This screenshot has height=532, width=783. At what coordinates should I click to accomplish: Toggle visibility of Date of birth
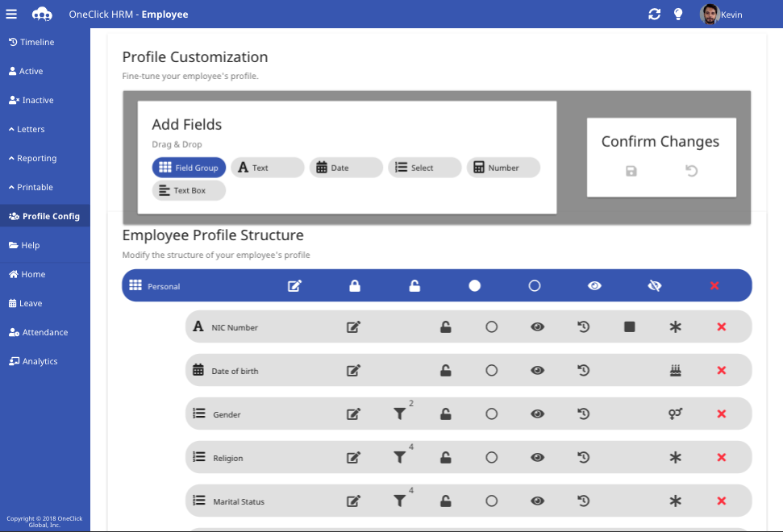(x=537, y=370)
